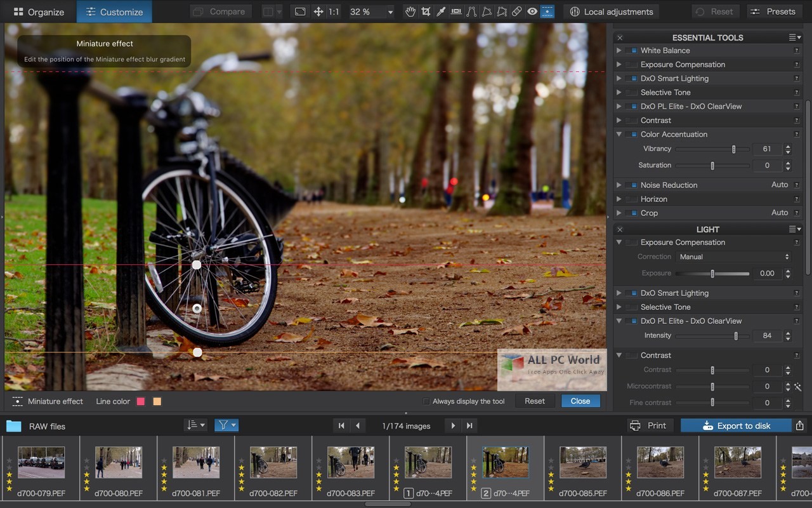Click the Miniature effect tool icon
812x508 pixels.
pyautogui.click(x=547, y=11)
